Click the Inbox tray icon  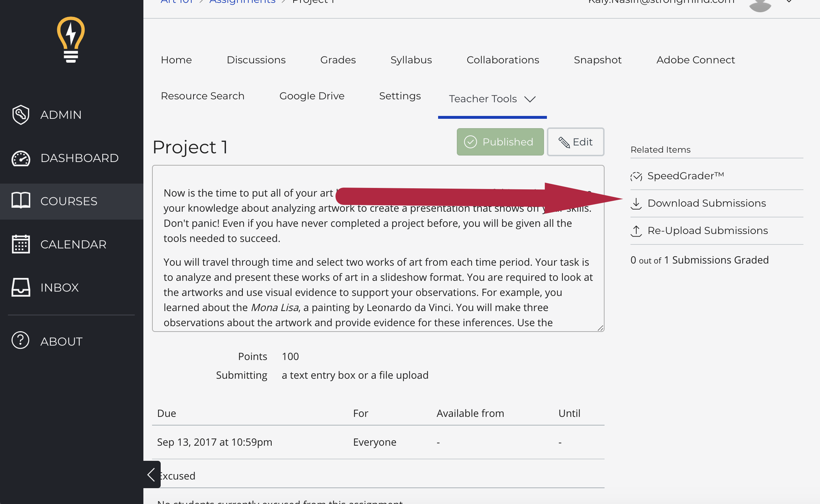pos(21,287)
